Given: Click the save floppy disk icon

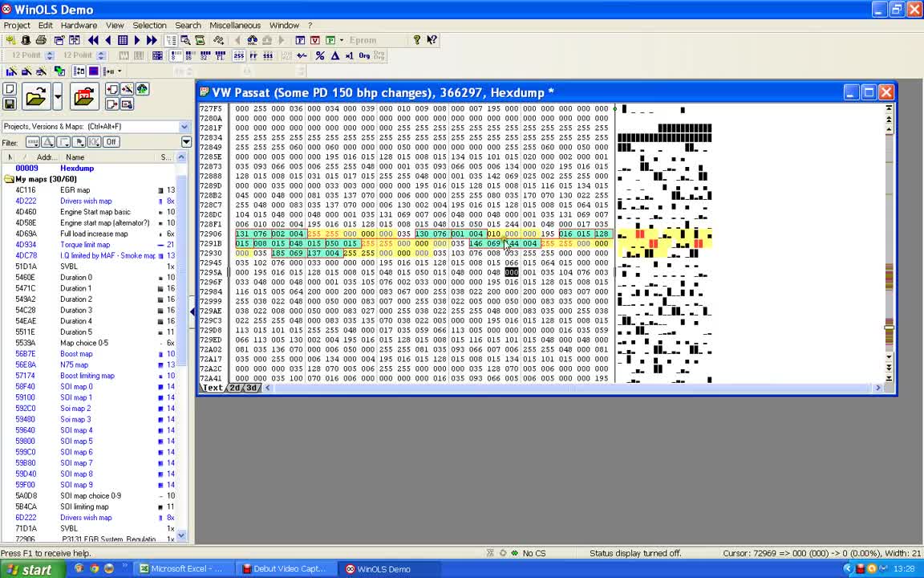Looking at the screenshot, I should coord(10,104).
